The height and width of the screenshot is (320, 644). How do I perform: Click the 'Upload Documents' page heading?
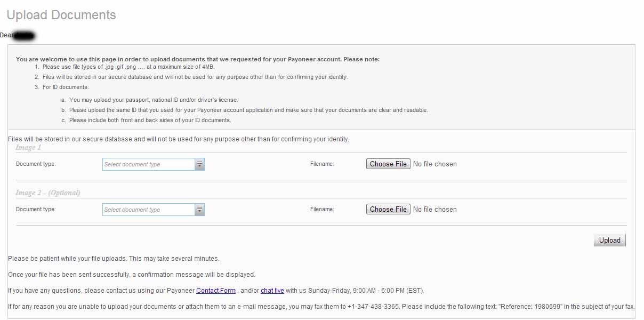click(x=61, y=15)
